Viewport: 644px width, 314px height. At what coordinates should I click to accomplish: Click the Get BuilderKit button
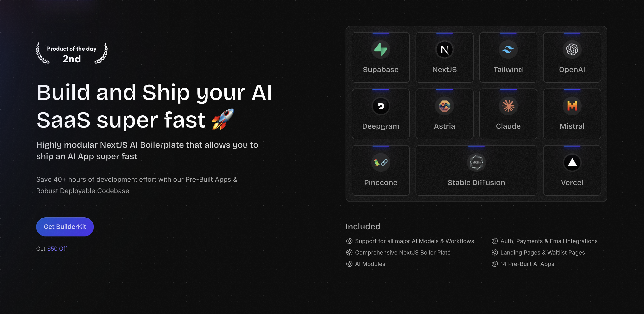tap(65, 226)
